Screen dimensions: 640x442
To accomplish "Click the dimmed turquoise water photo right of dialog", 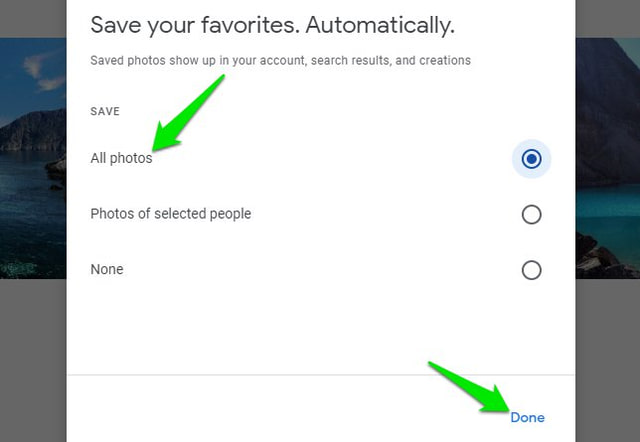I will [x=607, y=158].
